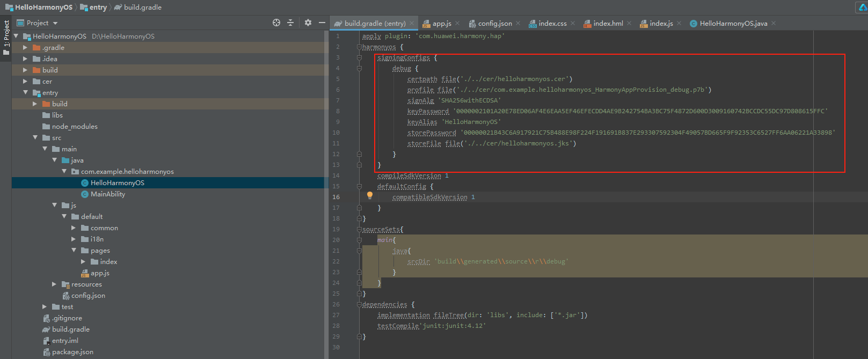The width and height of the screenshot is (868, 359).
Task: Hide the Project panel with minimize icon
Action: click(x=322, y=23)
